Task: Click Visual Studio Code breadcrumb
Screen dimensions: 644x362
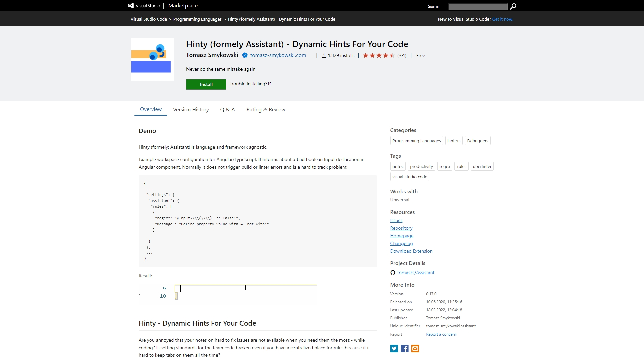Action: coord(149,19)
